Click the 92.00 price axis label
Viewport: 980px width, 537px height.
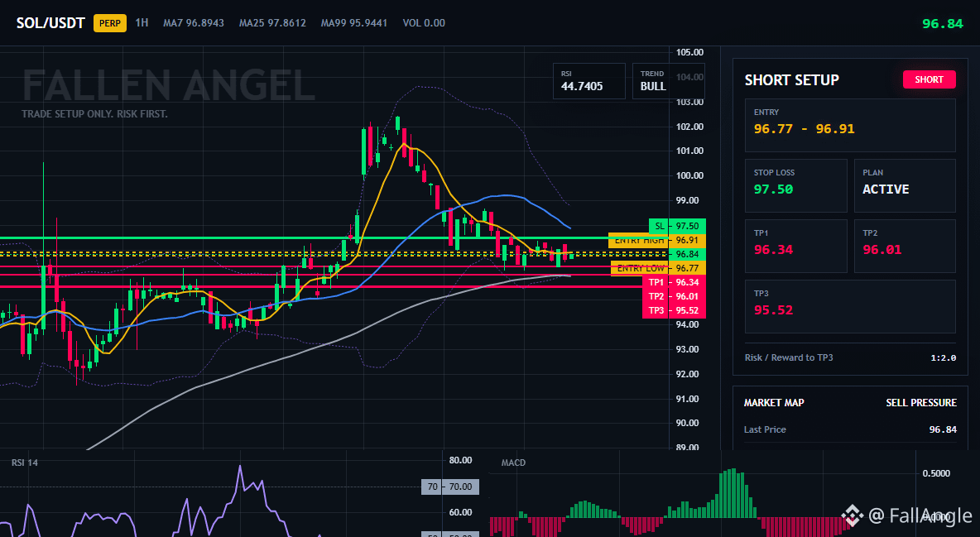687,374
